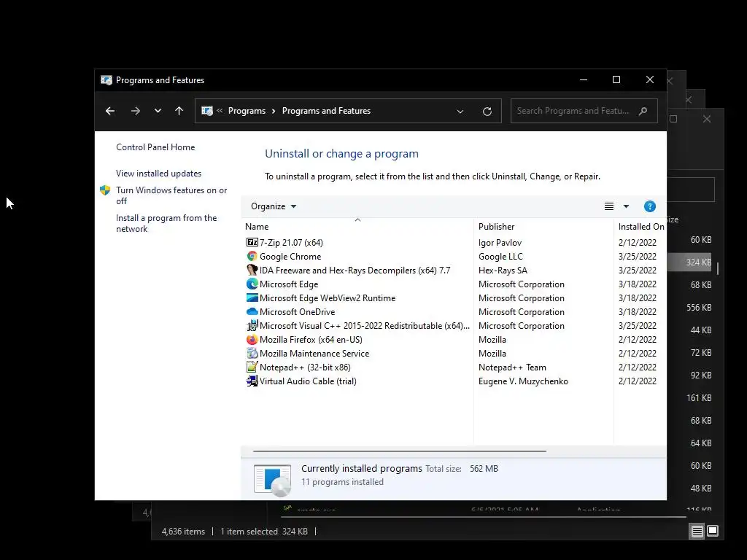
Task: Go up one level with up arrow
Action: click(x=179, y=111)
